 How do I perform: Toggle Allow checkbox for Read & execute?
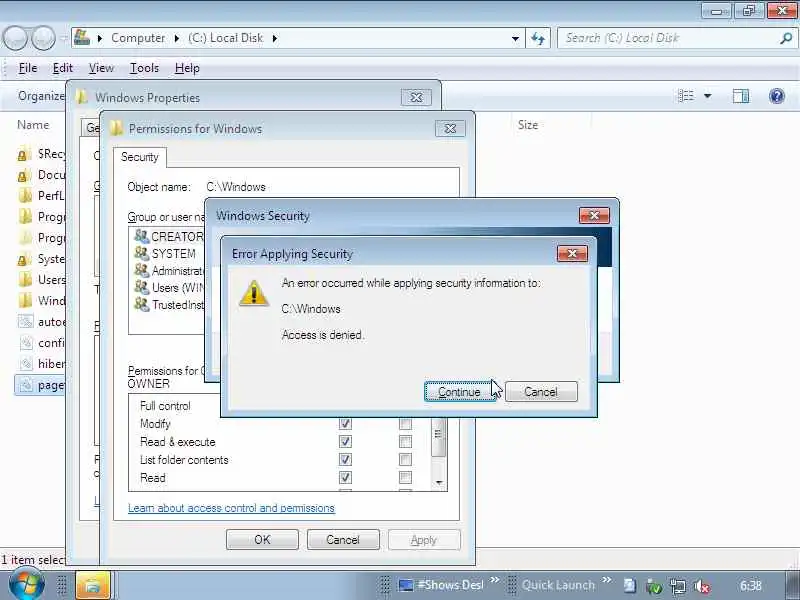(x=345, y=442)
